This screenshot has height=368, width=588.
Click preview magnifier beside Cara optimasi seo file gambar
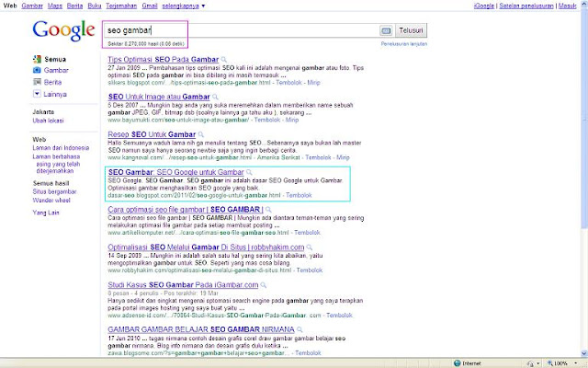pos(268,210)
